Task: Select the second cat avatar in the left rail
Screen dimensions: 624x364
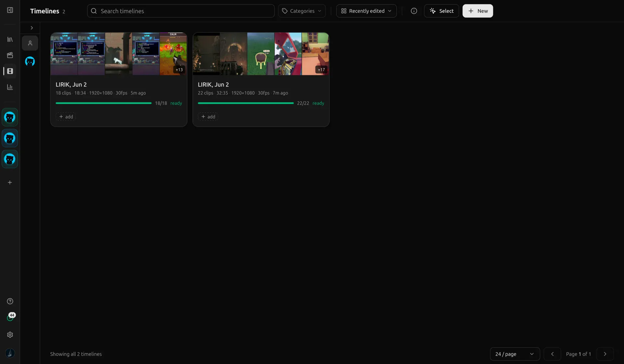Action: [x=10, y=138]
